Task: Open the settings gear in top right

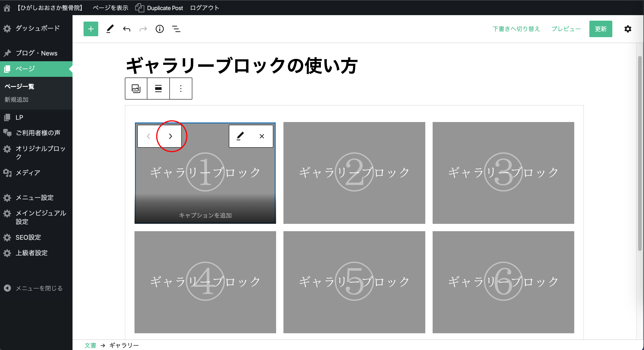Action: [627, 29]
